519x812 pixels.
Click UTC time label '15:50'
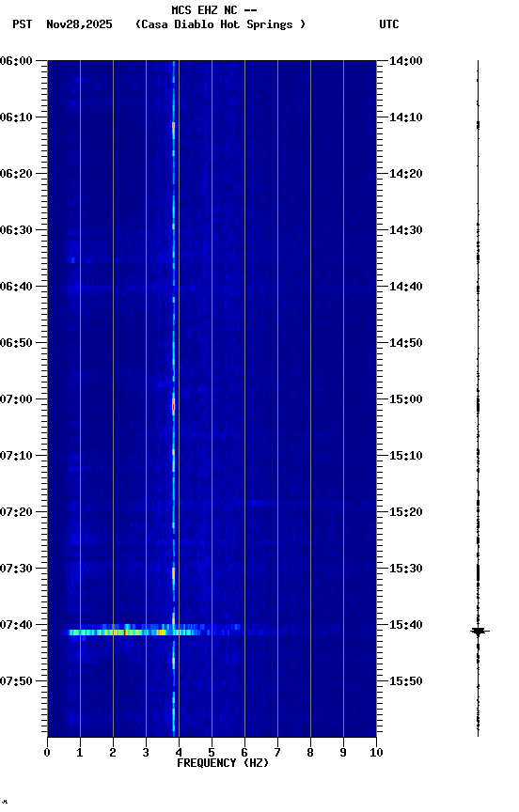[x=406, y=681]
